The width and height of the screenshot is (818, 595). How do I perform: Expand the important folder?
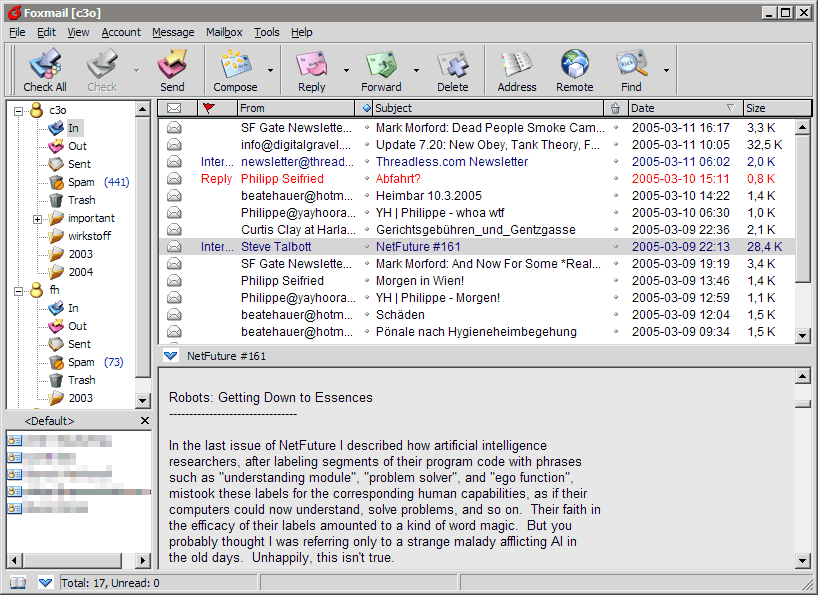click(37, 219)
